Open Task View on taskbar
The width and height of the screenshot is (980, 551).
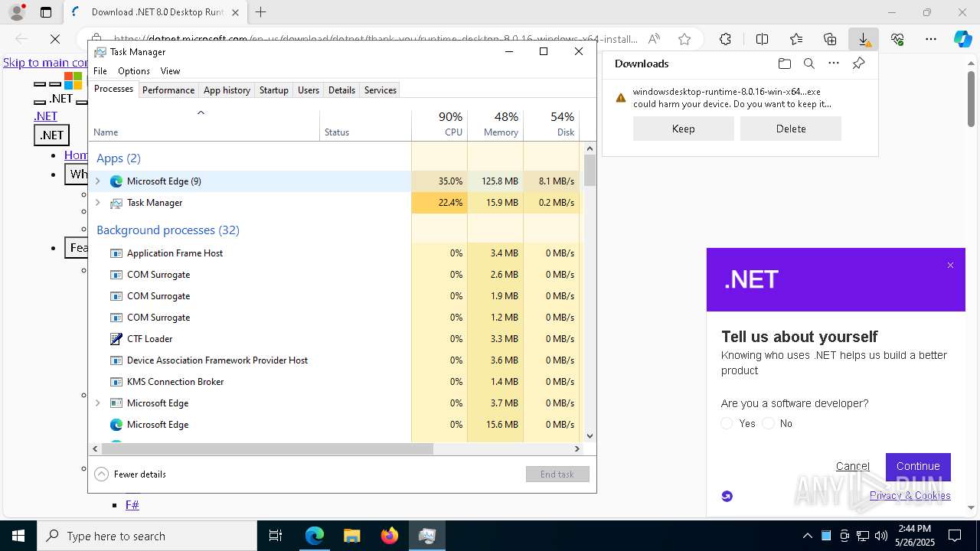[x=276, y=536]
